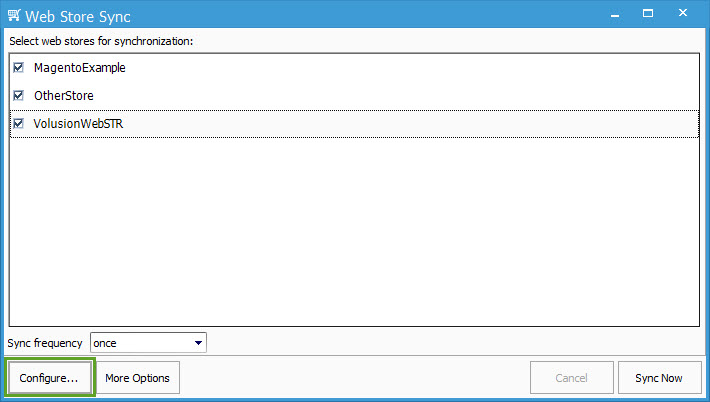Viewport: 710px width, 402px height.
Task: Click the Configure... button
Action: (x=49, y=378)
